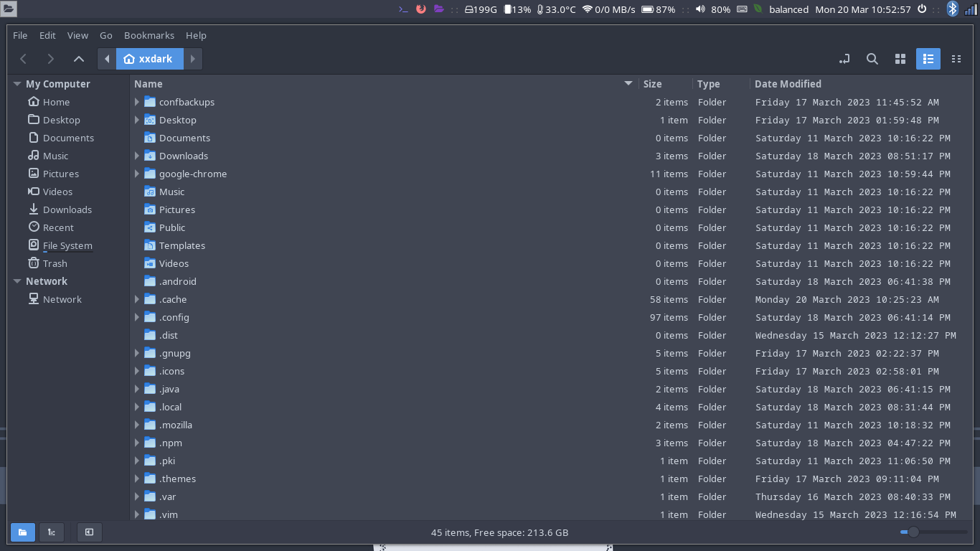Show the Places sidebar from the status bar

tap(23, 532)
